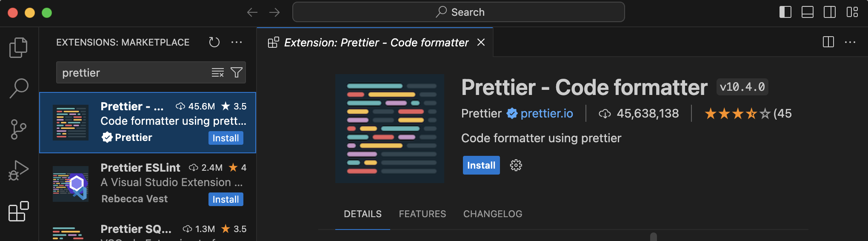Split the editor to the right
868x241 pixels.
click(x=828, y=42)
